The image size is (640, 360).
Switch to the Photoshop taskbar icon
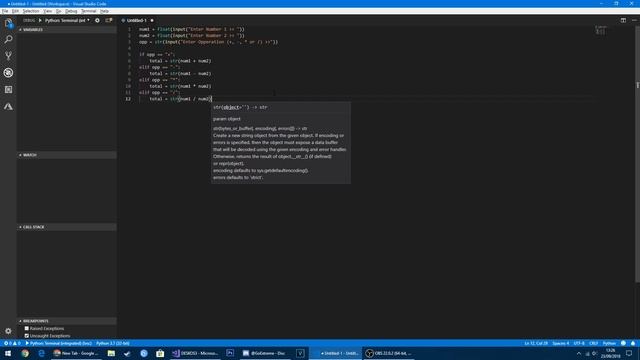(230, 353)
